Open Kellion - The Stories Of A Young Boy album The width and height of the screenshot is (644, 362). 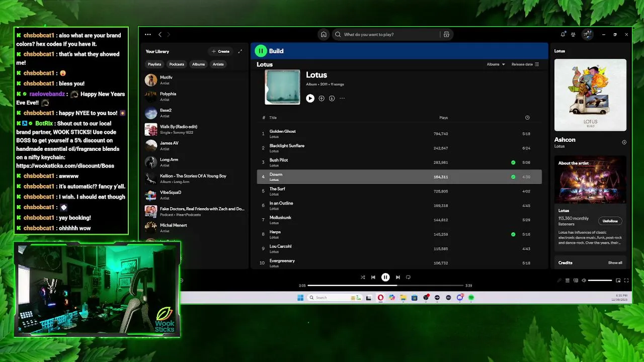pos(194,178)
